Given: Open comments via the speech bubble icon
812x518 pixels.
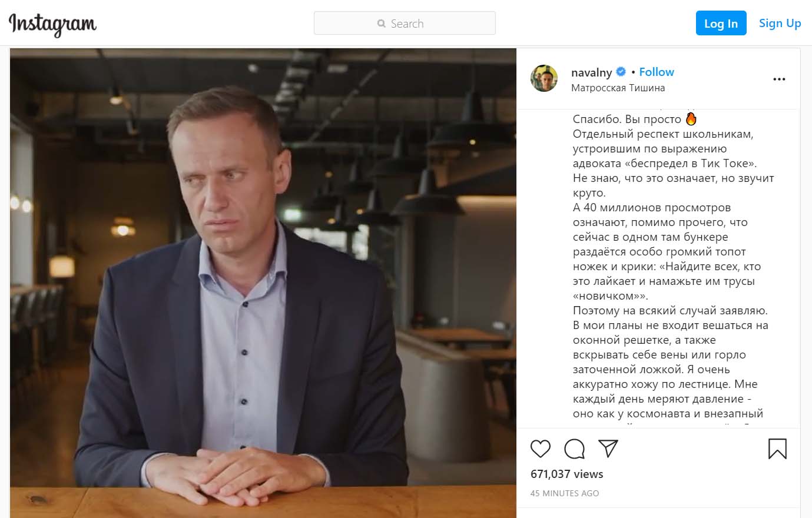Looking at the screenshot, I should [574, 449].
